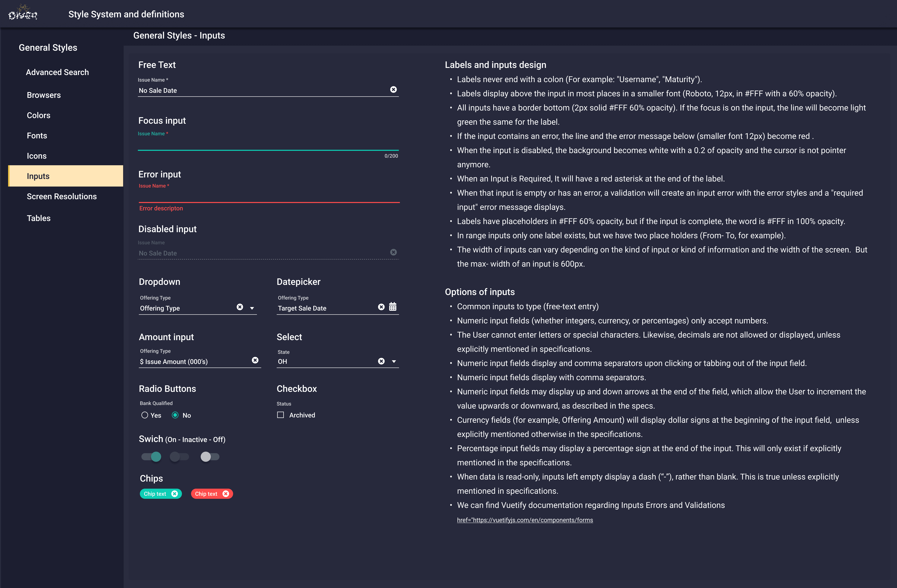
Task: Toggle the Off switch on
Action: click(210, 457)
